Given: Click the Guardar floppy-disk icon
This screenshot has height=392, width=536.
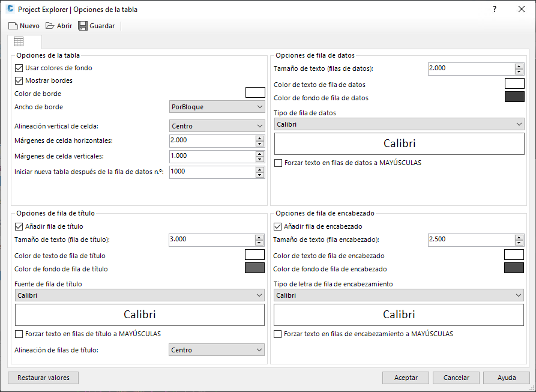Looking at the screenshot, I should 83,26.
